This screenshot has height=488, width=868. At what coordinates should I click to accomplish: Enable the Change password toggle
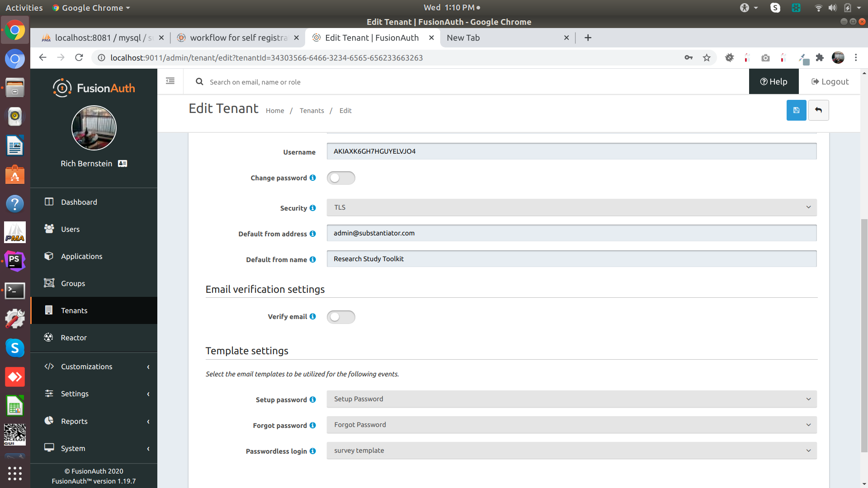click(x=341, y=178)
